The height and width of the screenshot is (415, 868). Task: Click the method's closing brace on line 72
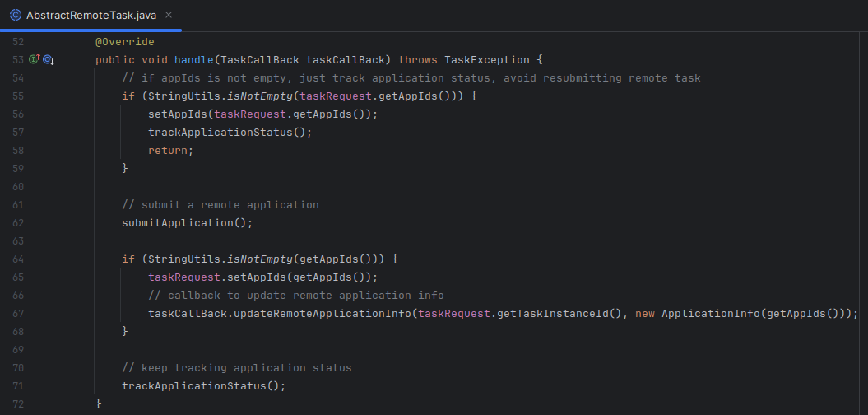pos(99,404)
